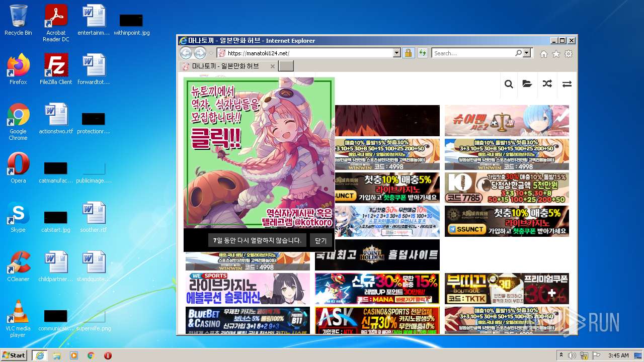The height and width of the screenshot is (362, 644).
Task: Click the 코드 MANA banner ad
Action: [x=377, y=289]
